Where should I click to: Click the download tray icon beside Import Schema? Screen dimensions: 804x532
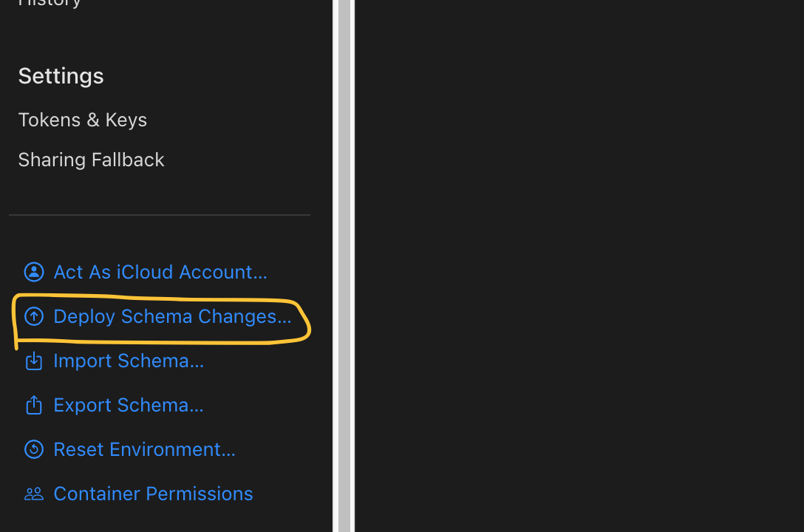click(34, 361)
